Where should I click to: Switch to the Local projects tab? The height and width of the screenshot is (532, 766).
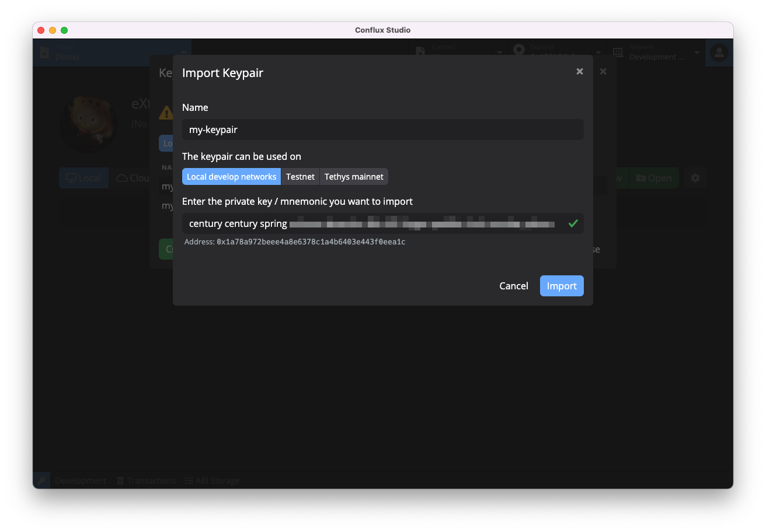tap(83, 178)
